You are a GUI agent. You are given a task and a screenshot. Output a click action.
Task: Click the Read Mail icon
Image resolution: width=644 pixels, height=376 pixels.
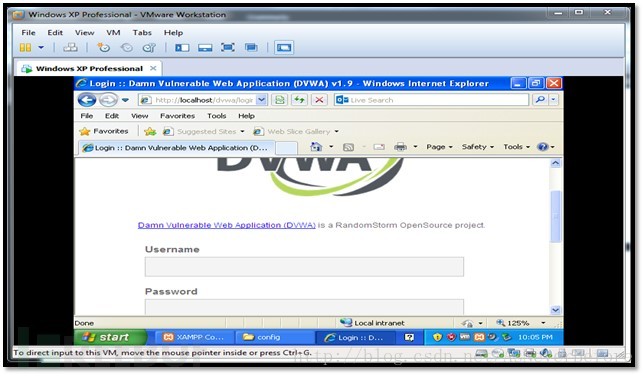tap(379, 147)
